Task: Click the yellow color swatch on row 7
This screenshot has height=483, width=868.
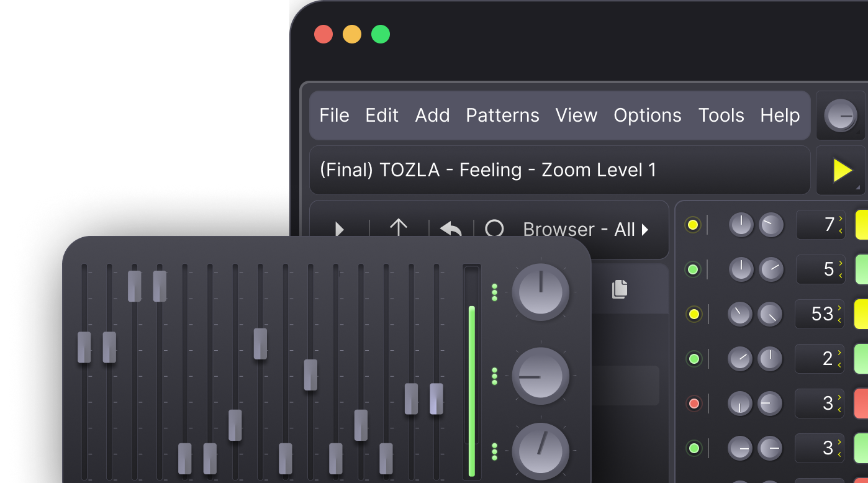Action: point(862,225)
